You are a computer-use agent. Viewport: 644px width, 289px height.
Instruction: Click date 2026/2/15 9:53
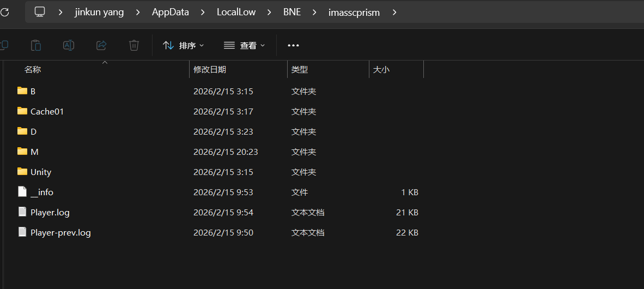pyautogui.click(x=223, y=192)
